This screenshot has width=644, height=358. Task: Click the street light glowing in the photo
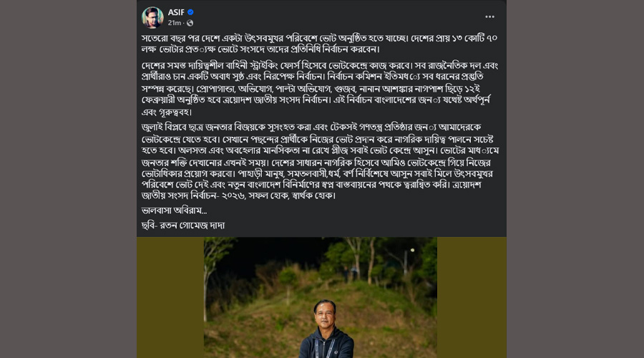(x=412, y=250)
